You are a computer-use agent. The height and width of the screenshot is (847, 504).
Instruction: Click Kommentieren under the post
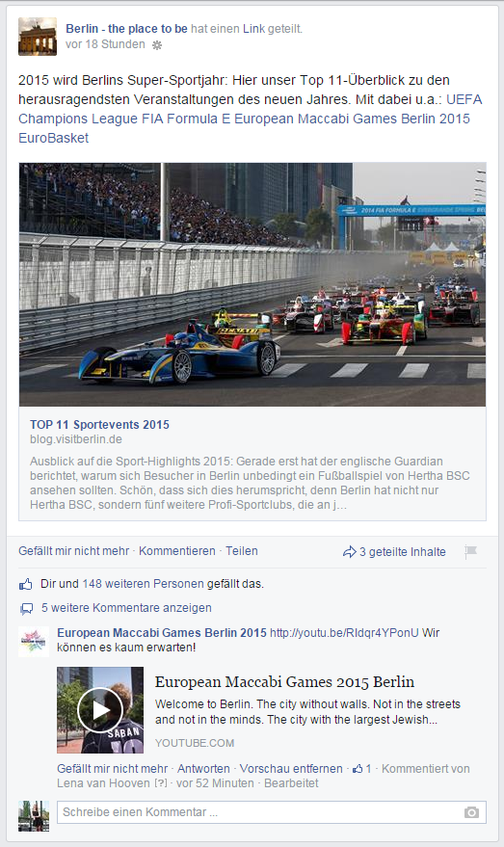click(x=177, y=551)
